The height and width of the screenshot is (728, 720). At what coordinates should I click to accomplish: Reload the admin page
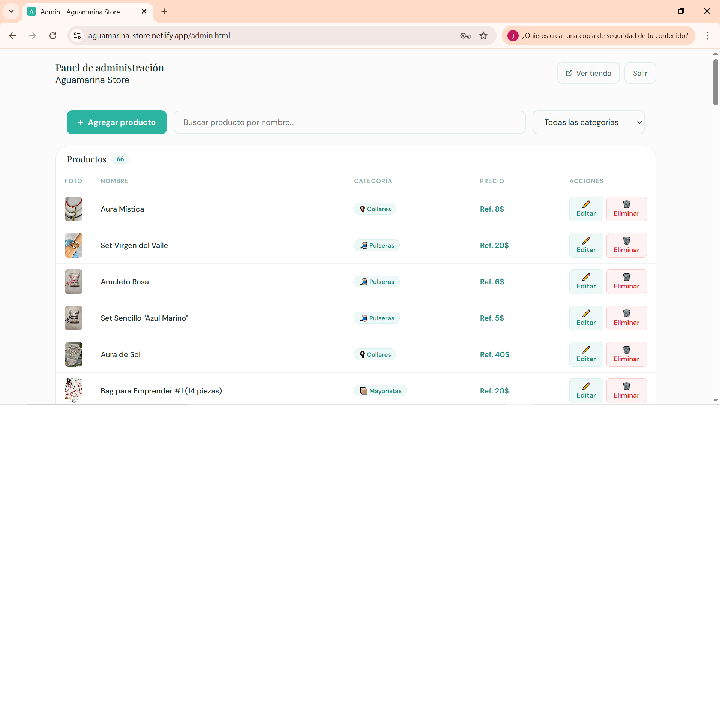click(53, 35)
